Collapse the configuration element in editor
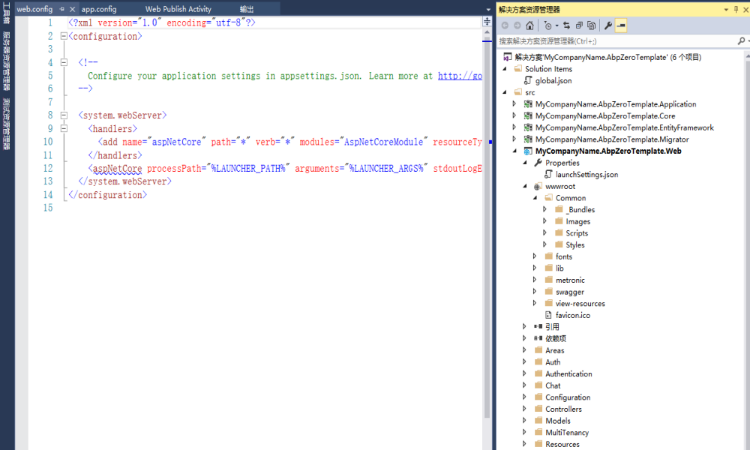750x450 pixels. tap(64, 36)
